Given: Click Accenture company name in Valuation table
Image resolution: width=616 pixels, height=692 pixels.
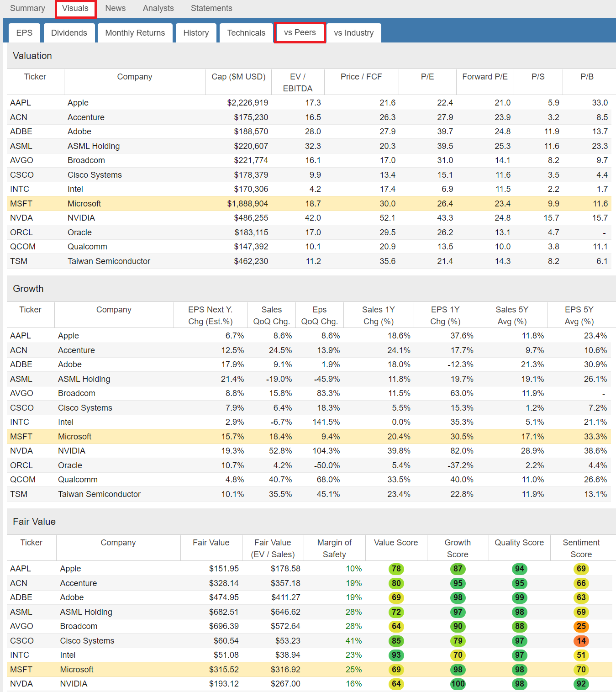Looking at the screenshot, I should click(x=86, y=117).
